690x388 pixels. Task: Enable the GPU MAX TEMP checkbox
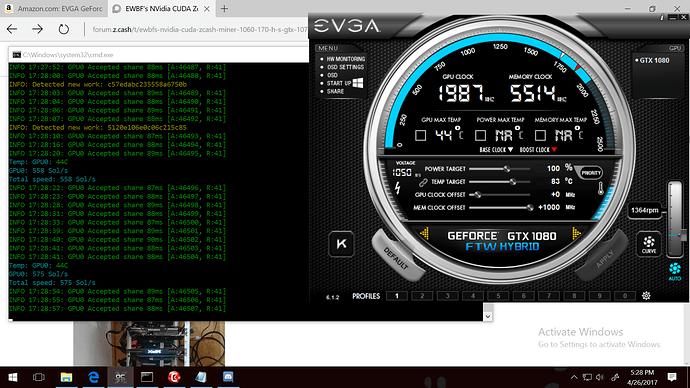(x=420, y=135)
